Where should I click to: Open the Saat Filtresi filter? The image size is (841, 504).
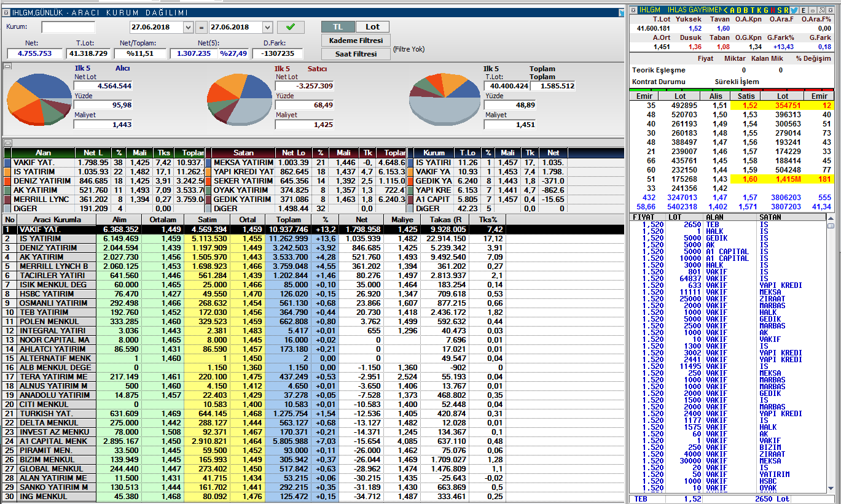tap(356, 54)
